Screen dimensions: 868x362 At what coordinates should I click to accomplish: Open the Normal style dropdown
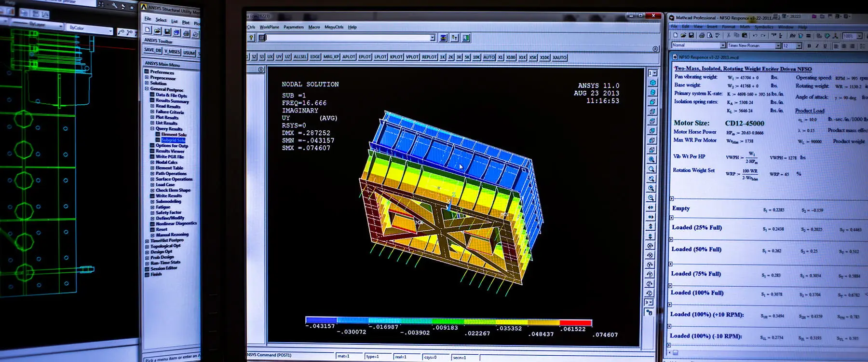(722, 45)
